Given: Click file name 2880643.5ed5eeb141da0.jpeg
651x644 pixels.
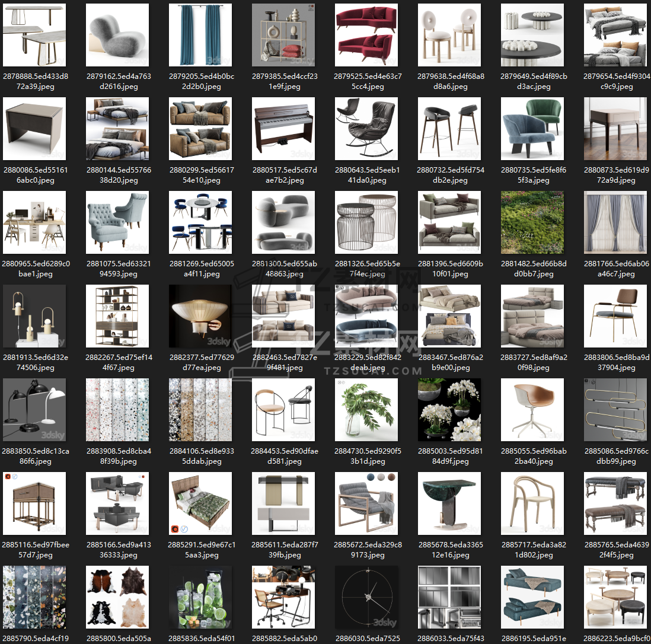Looking at the screenshot, I should [x=368, y=175].
